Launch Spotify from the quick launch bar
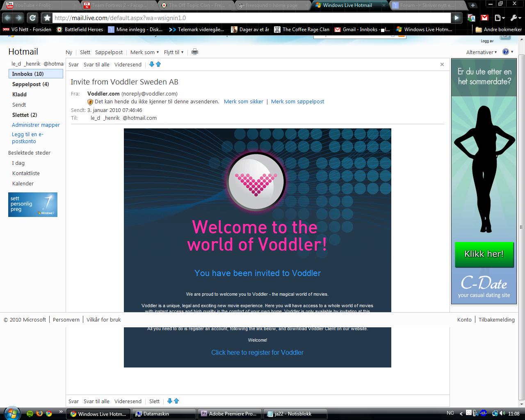This screenshot has width=525, height=420. point(30,413)
